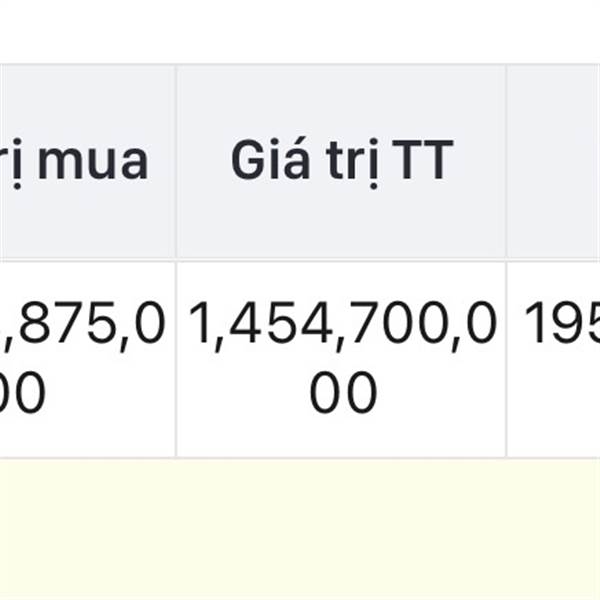Click the empty header cell right of "Giá trị TT"

[553, 161]
